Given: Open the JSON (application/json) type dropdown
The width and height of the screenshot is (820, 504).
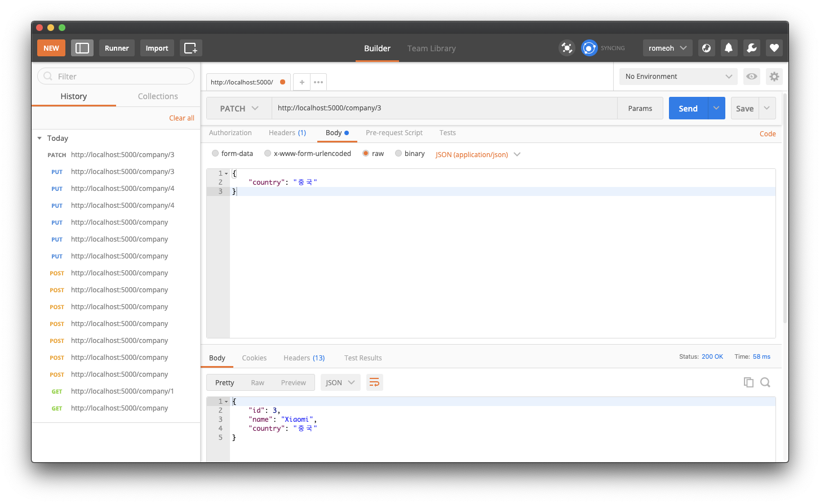Looking at the screenshot, I should pyautogui.click(x=478, y=154).
